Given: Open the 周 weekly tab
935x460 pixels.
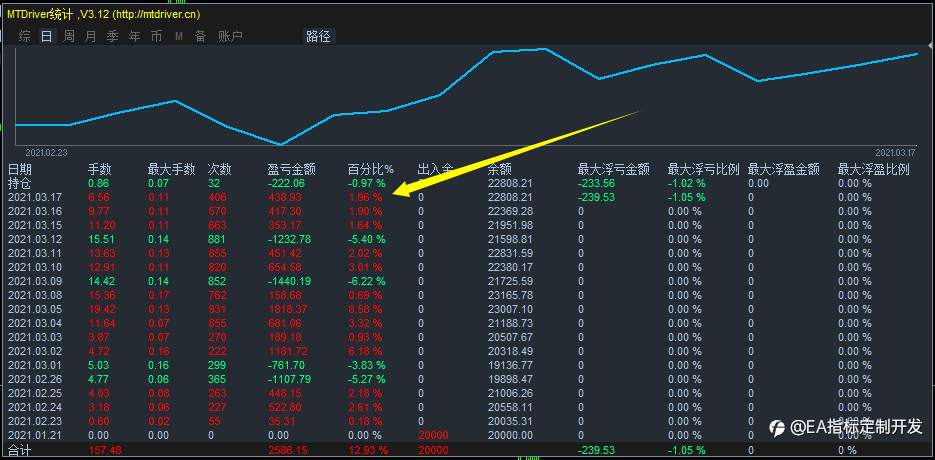Looking at the screenshot, I should [69, 36].
